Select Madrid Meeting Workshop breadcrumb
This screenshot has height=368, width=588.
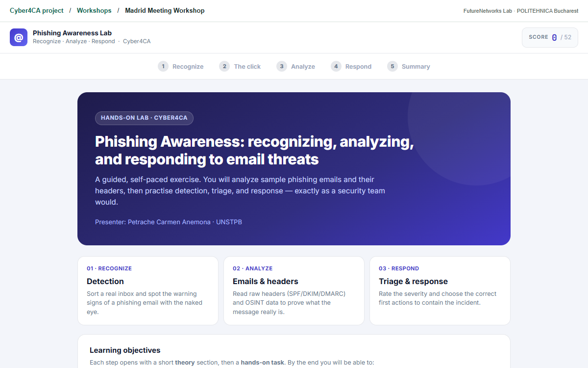165,10
